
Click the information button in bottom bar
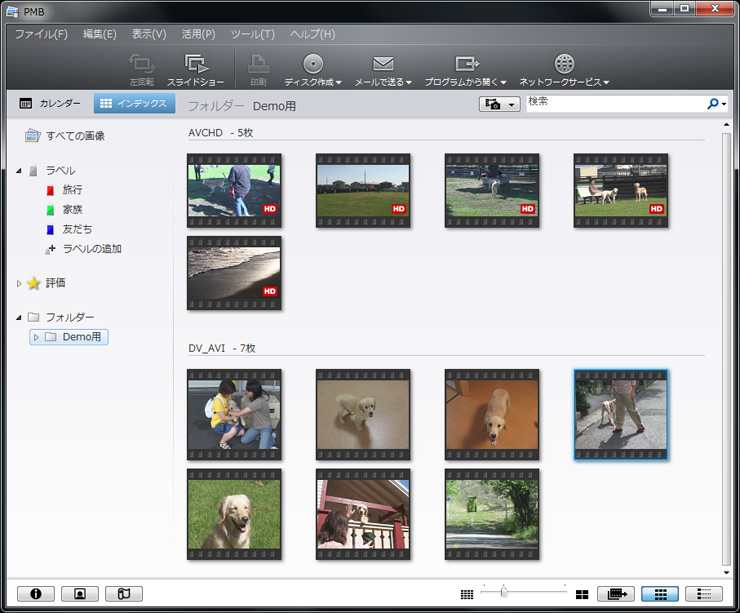36,593
